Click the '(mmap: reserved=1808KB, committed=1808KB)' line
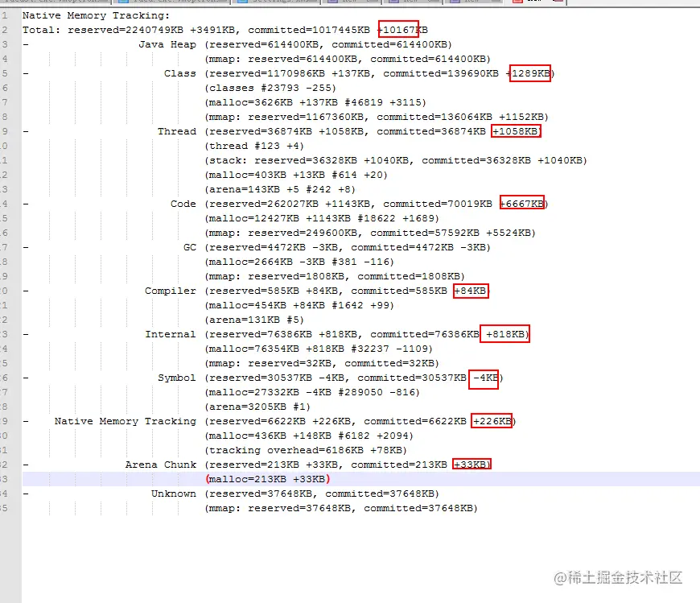Viewport: 700px width, 603px height. [335, 276]
